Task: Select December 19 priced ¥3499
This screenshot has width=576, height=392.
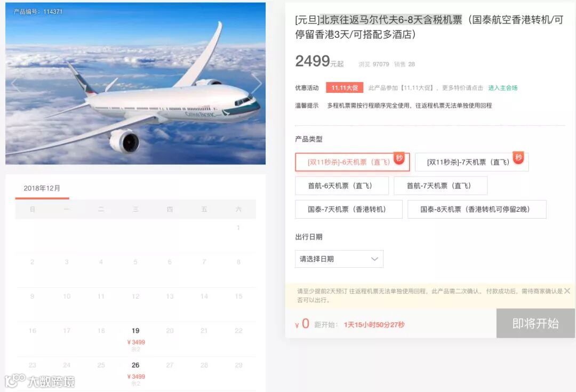Action: pos(135,339)
